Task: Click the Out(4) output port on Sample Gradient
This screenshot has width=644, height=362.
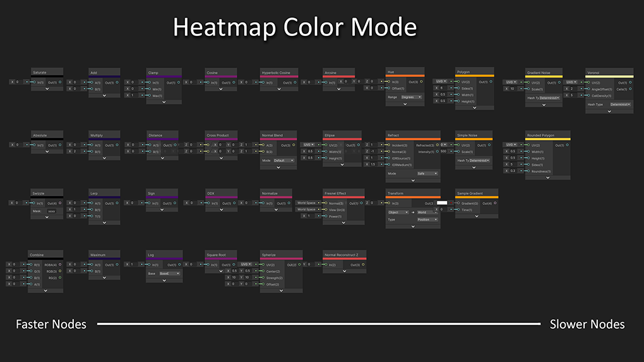Action: point(495,203)
